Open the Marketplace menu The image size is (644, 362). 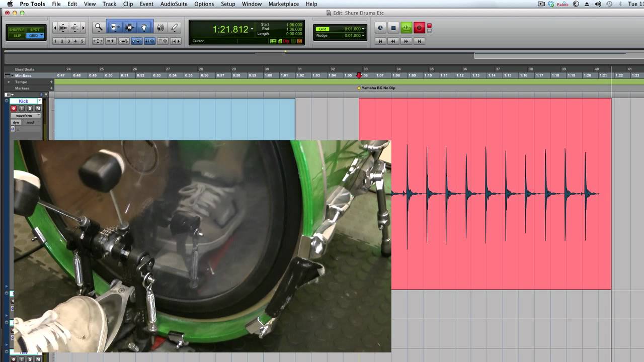(x=284, y=4)
